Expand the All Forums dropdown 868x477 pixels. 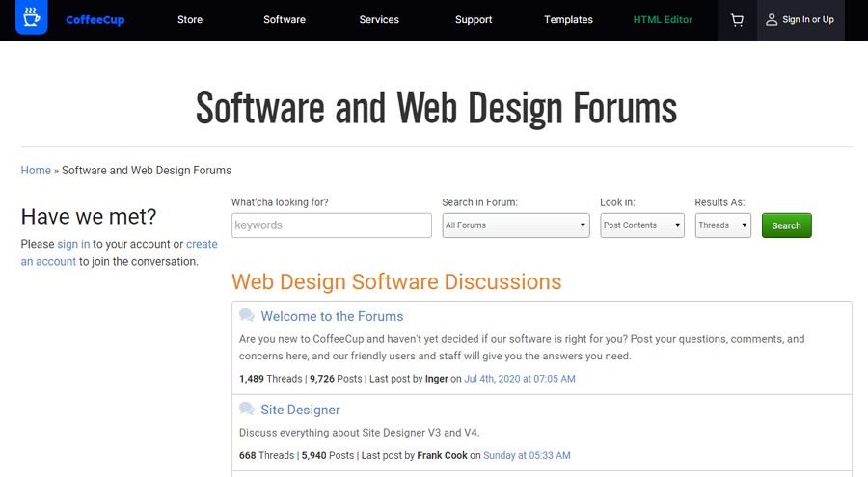516,225
